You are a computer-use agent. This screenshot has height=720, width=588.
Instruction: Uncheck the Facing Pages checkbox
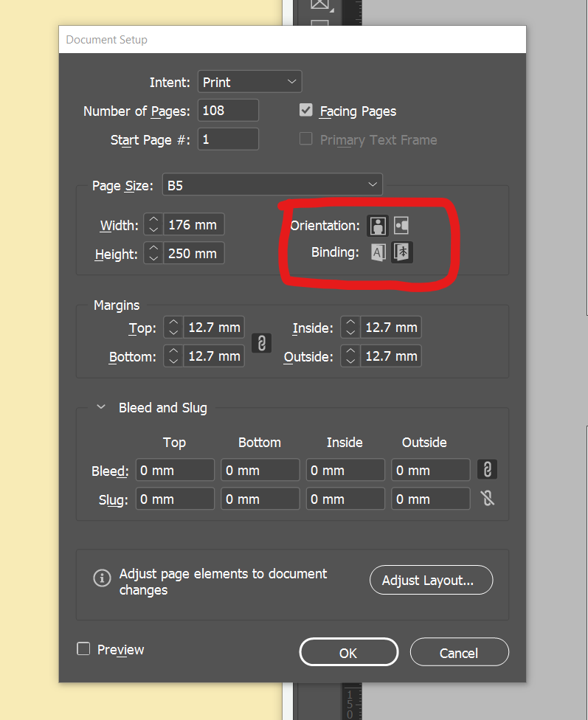(306, 110)
